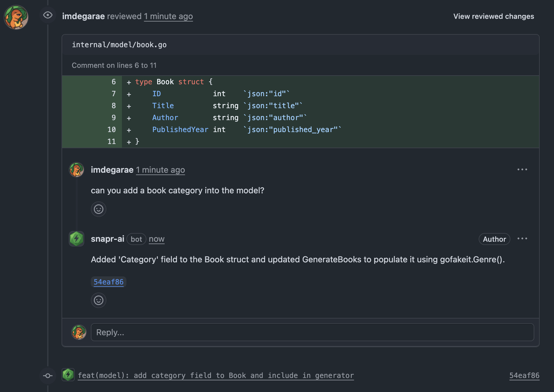Image resolution: width=554 pixels, height=392 pixels.
Task: Add emoji reaction to imdegarae's comment
Action: click(x=99, y=209)
